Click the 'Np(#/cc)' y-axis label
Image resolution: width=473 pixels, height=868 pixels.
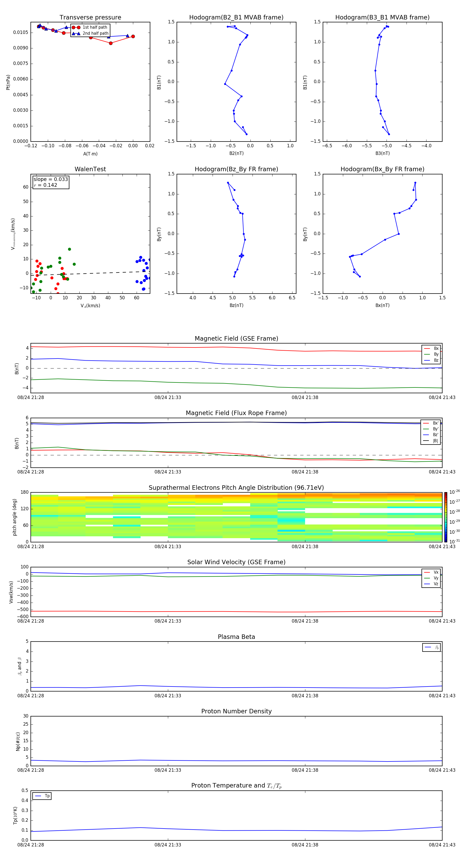point(18,741)
